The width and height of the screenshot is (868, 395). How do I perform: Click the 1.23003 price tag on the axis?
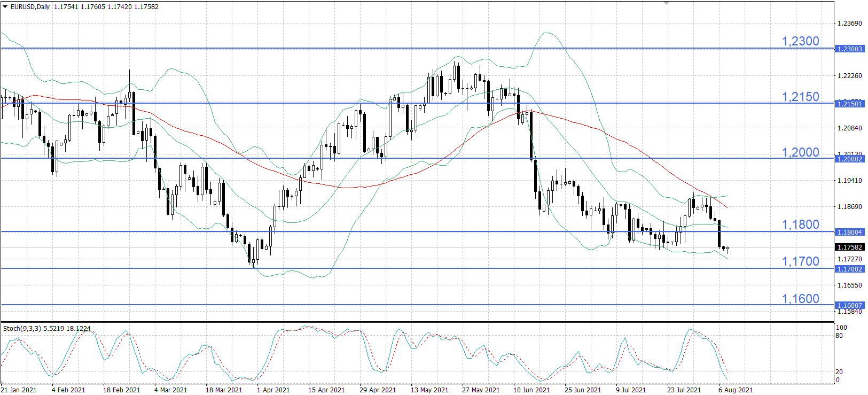point(849,49)
